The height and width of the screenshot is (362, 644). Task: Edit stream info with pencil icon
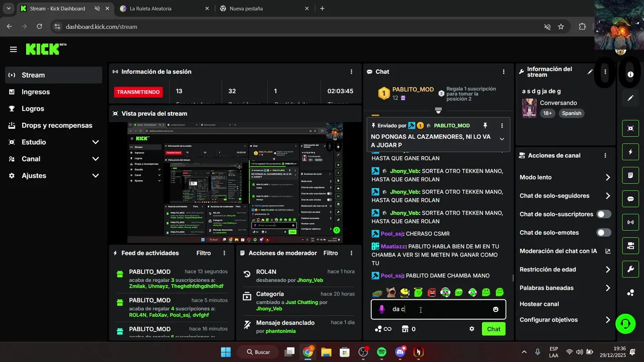pyautogui.click(x=590, y=72)
